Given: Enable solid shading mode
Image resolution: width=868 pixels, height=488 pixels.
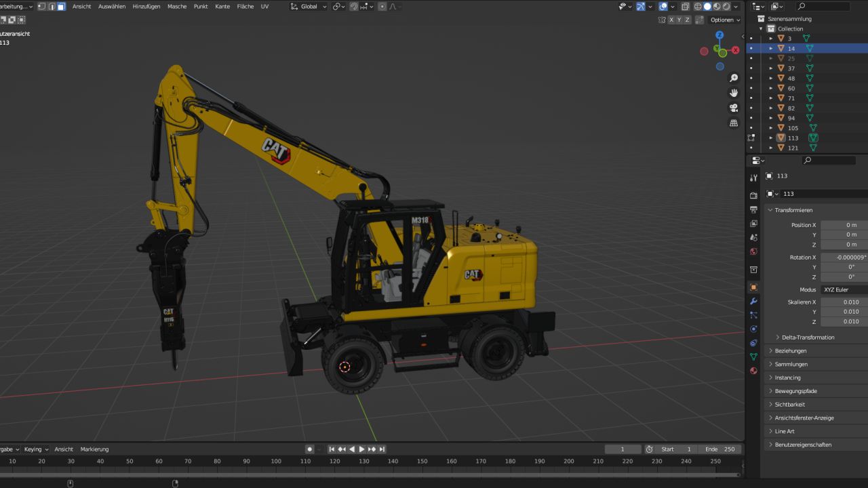Looking at the screenshot, I should tap(707, 6).
